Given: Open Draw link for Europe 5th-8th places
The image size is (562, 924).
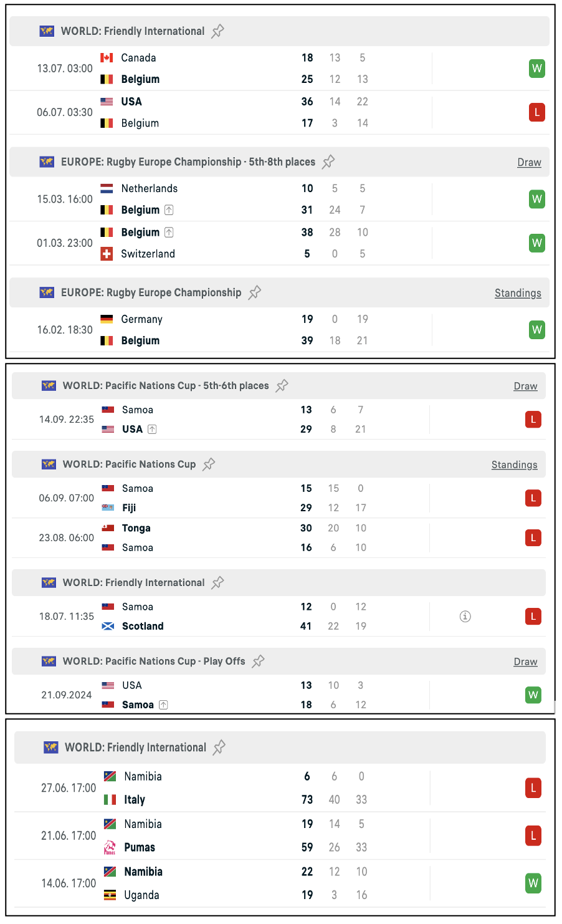Looking at the screenshot, I should (529, 163).
